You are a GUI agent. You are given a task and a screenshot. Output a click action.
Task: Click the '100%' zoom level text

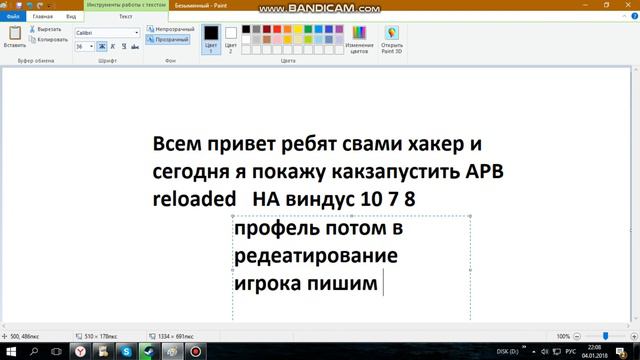tap(563, 336)
